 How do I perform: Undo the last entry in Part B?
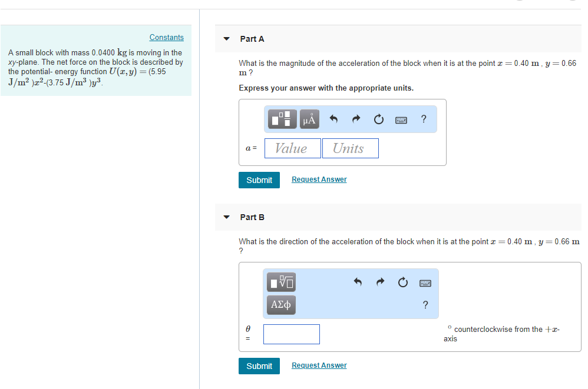coord(358,282)
